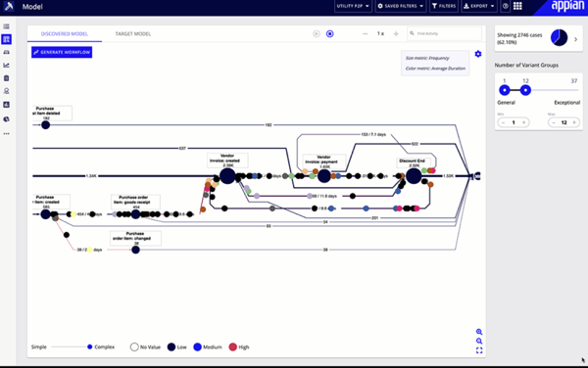Viewport: 588px width, 368px height.
Task: Fit the model to screen
Action: click(x=479, y=350)
